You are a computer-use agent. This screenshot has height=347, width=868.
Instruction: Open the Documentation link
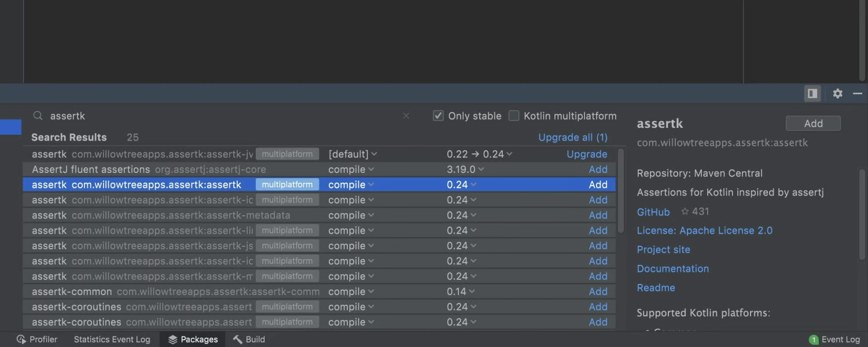[673, 269]
